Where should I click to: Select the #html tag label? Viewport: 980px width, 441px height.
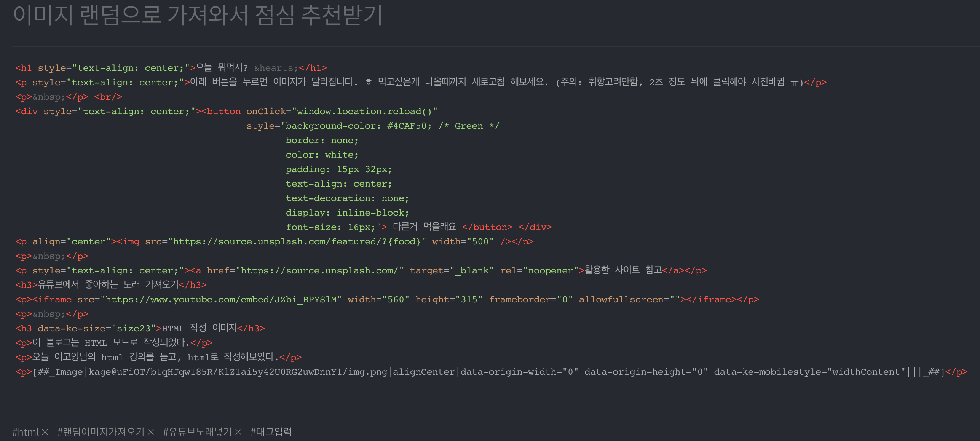pyautogui.click(x=25, y=432)
